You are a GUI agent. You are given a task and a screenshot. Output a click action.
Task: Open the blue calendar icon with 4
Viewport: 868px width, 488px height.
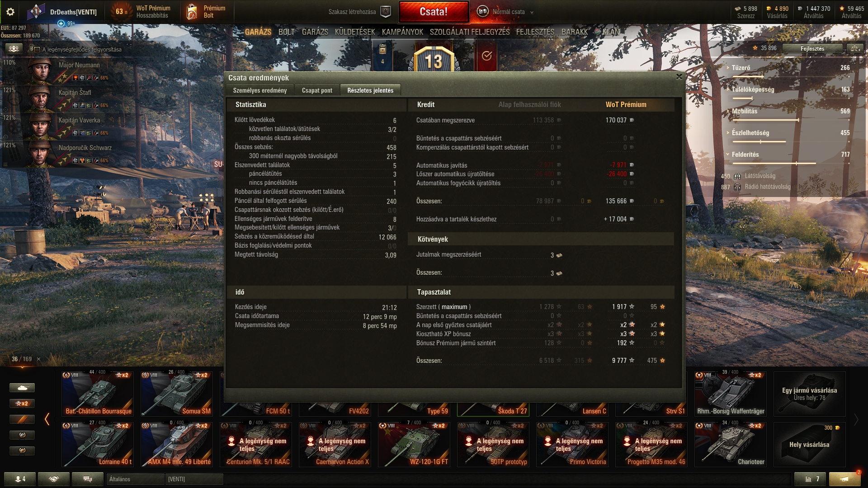click(x=382, y=56)
